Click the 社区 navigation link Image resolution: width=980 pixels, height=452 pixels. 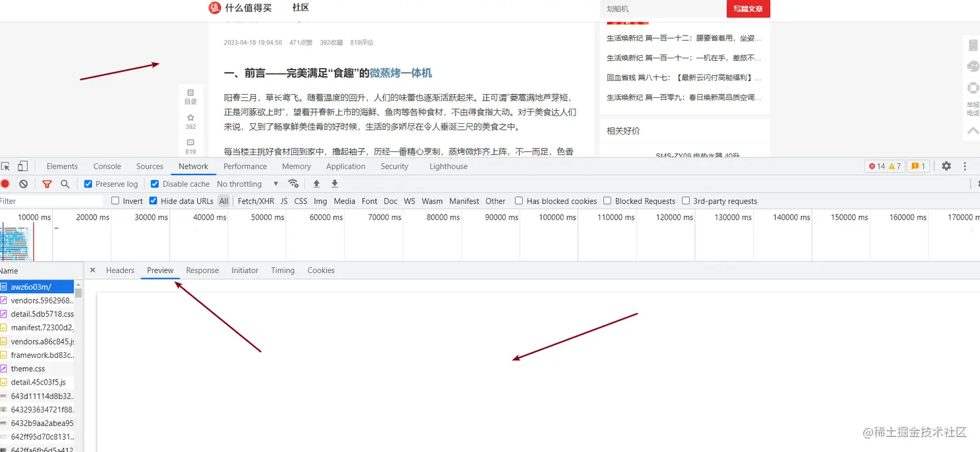click(x=301, y=8)
